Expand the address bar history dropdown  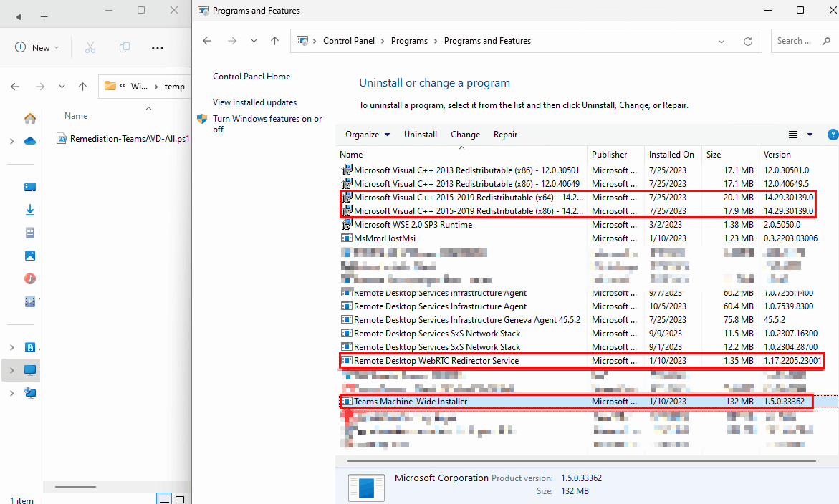(722, 42)
